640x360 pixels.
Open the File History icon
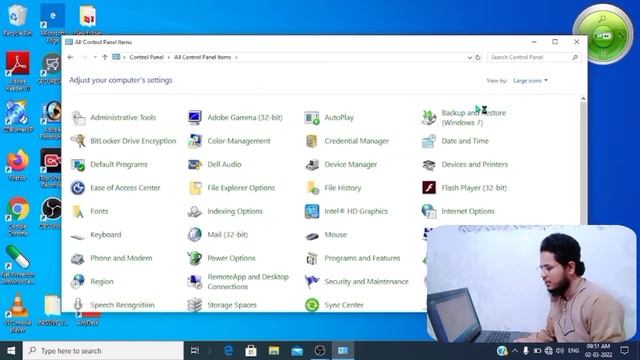312,188
